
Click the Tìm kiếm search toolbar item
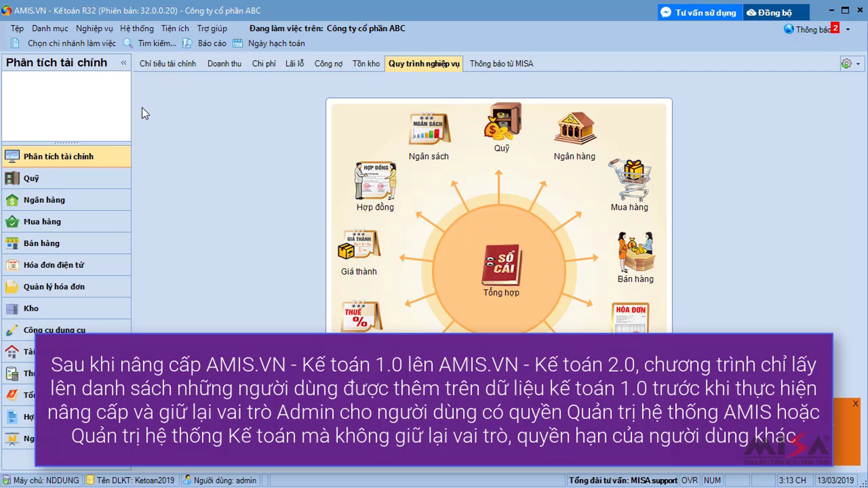(x=150, y=43)
